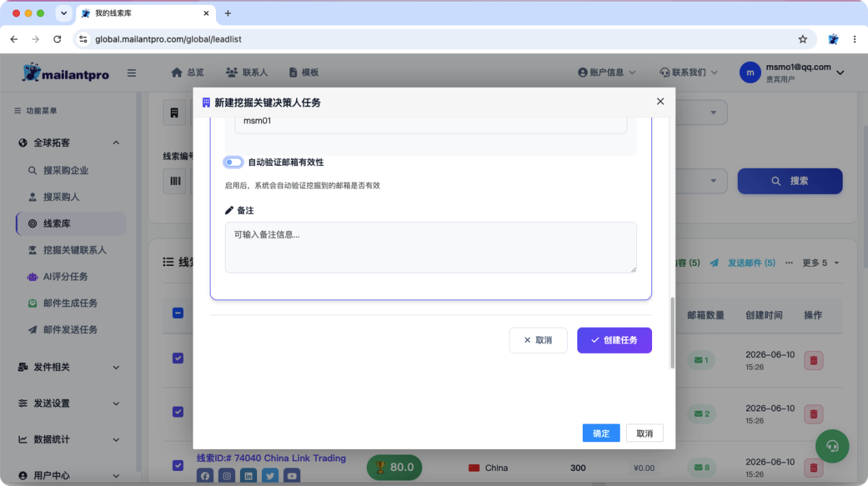This screenshot has height=486, width=868.
Task: Reload the page in Chrome
Action: click(x=57, y=39)
